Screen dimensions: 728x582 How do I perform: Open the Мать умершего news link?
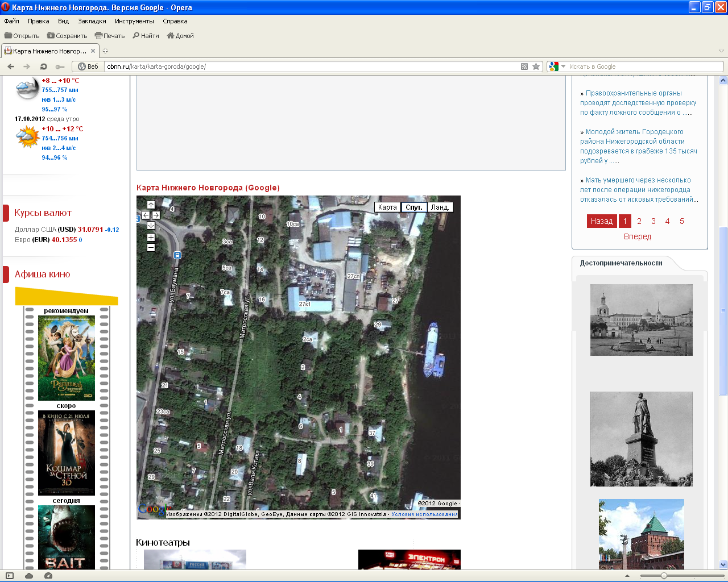point(639,190)
